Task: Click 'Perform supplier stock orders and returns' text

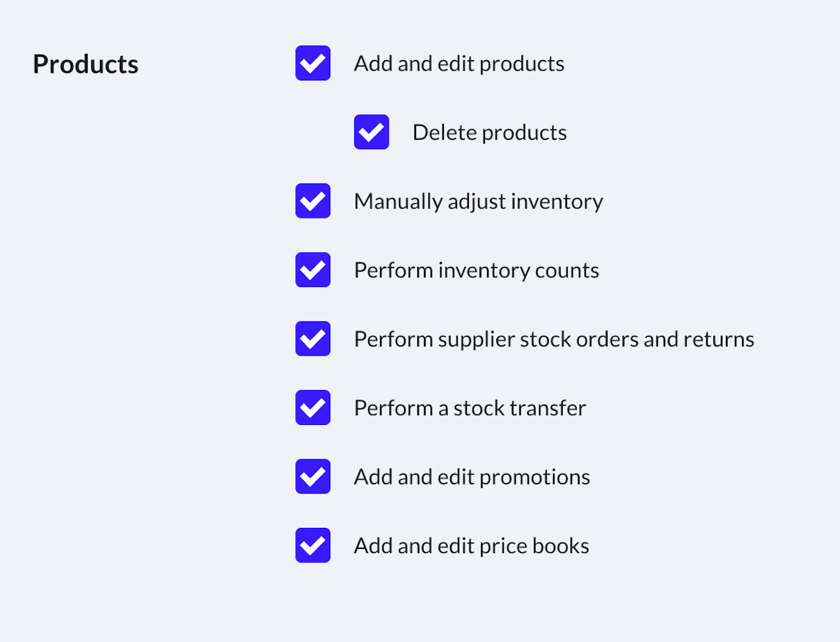Action: 554,340
